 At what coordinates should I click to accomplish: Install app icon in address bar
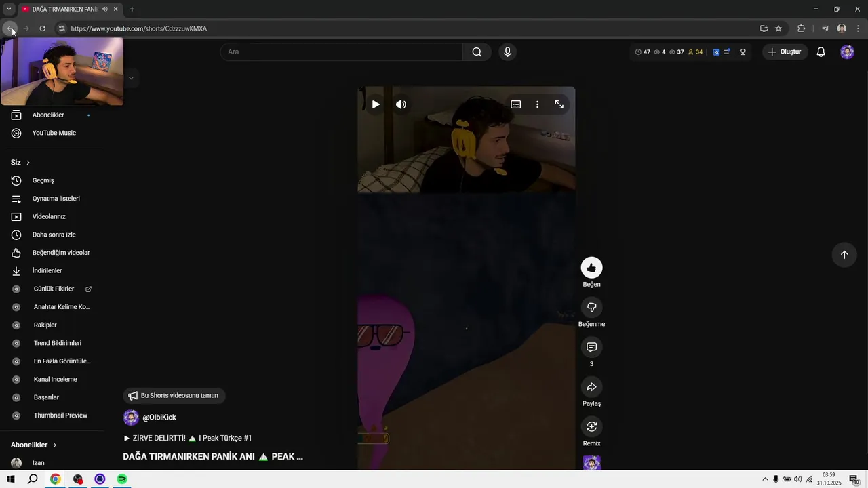[764, 28]
